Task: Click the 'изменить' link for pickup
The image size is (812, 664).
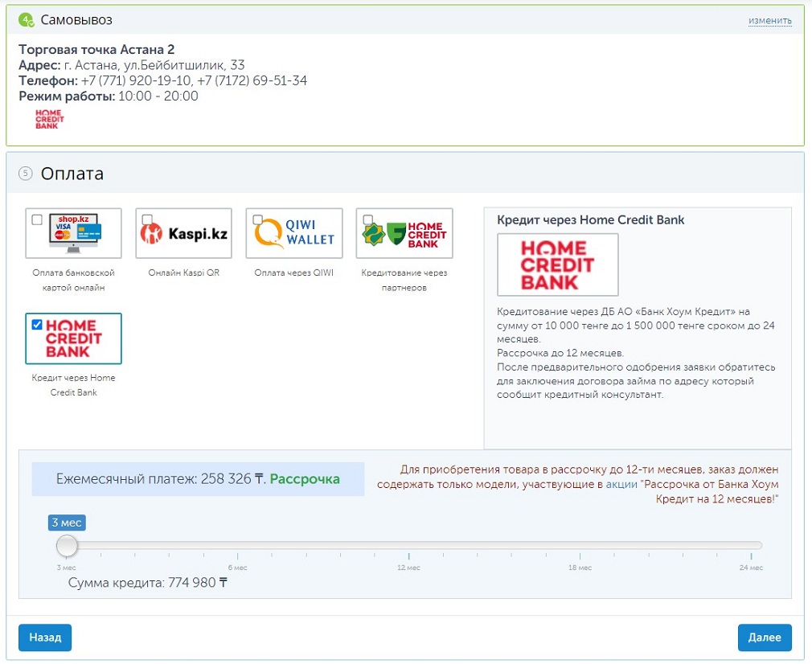Action: (x=769, y=20)
